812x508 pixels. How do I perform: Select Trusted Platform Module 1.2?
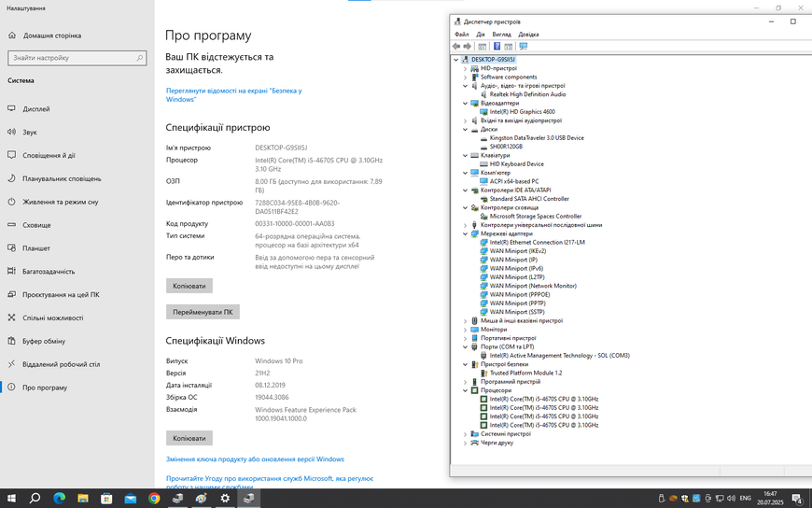pyautogui.click(x=525, y=373)
